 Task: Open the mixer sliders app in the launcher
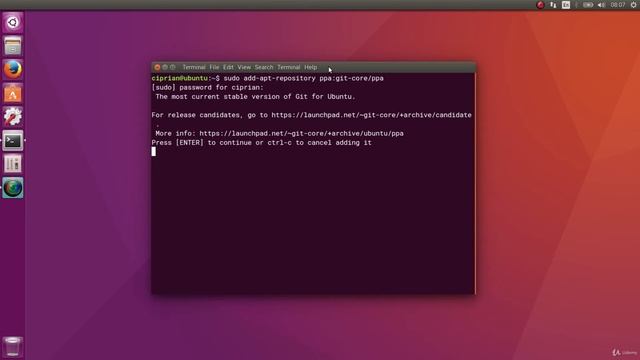[13, 164]
